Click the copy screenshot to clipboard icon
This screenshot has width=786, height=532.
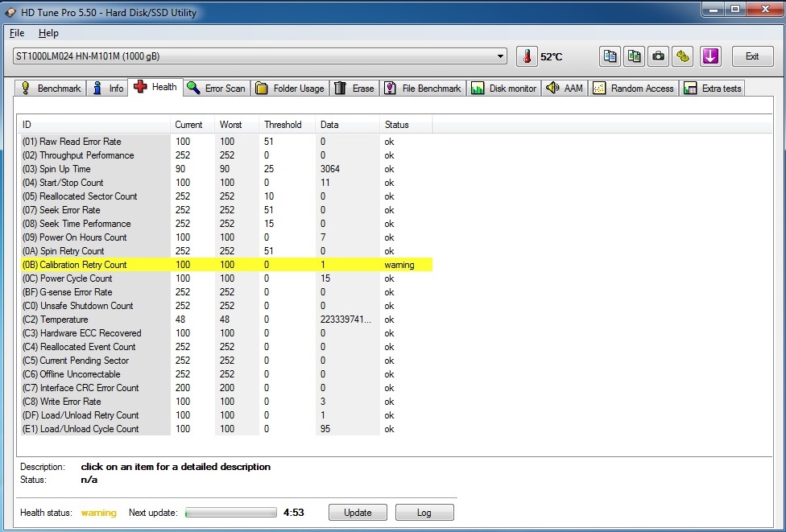pyautogui.click(x=634, y=56)
